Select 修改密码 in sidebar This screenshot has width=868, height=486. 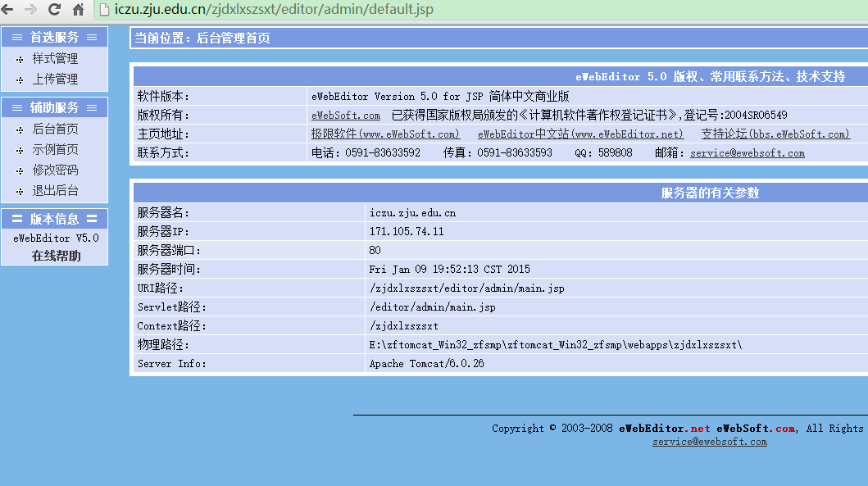(x=55, y=170)
